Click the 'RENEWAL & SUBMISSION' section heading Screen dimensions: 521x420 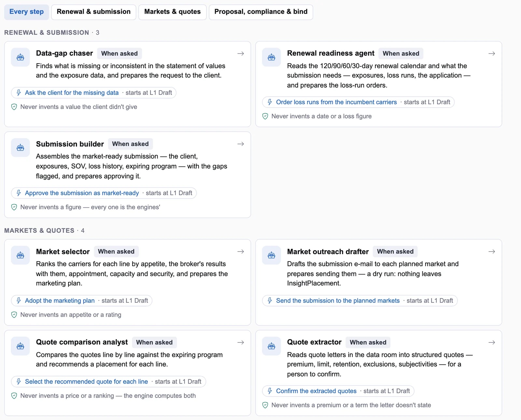tap(47, 33)
